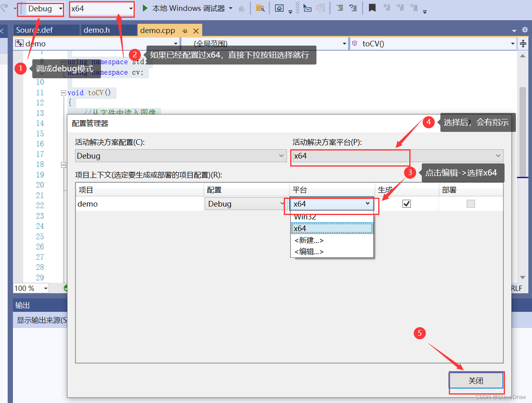Open the global scope (全局范围) dropdown
The height and width of the screenshot is (403, 532).
pos(265,44)
